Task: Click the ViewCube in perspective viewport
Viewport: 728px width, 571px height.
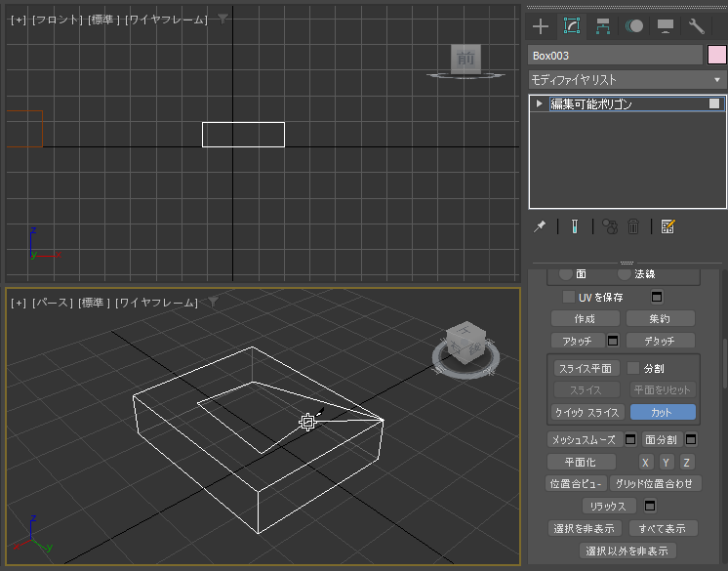Action: point(466,345)
